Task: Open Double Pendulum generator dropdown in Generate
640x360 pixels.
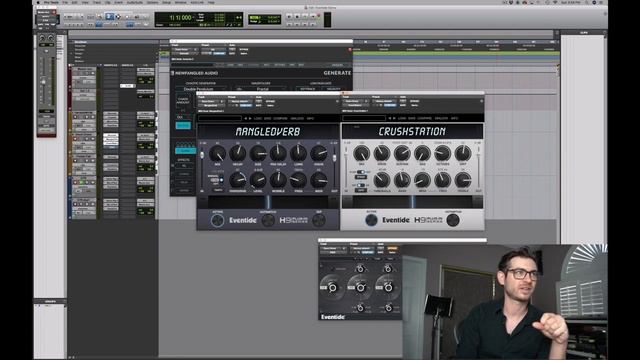Action: 199,89
